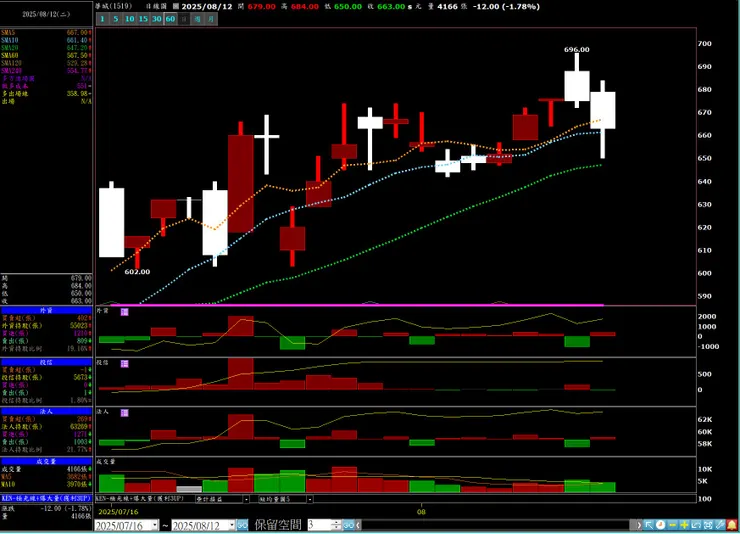Click left arrow of horizontal scrollbar
This screenshot has width=740, height=534.
pos(359,525)
